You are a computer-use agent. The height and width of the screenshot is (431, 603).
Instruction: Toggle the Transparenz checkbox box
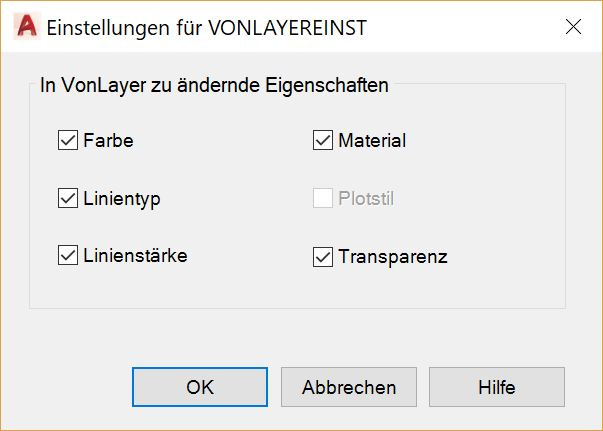click(x=323, y=257)
